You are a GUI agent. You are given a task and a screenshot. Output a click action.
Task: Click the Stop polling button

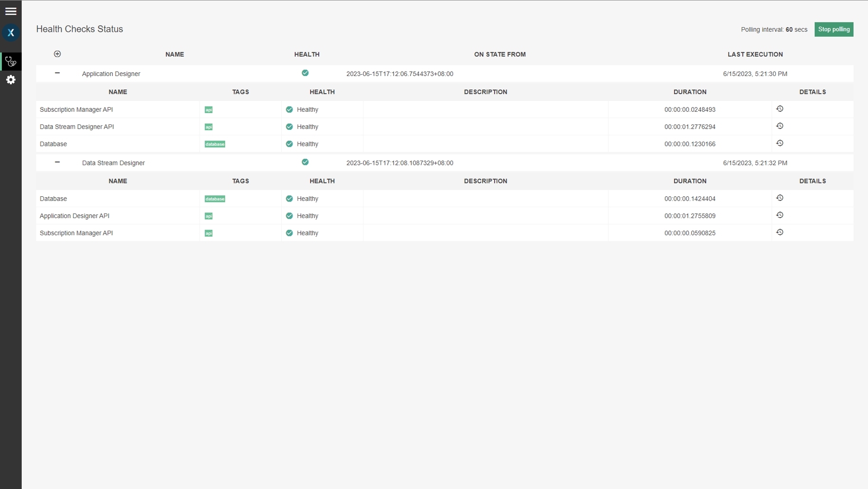coord(833,29)
